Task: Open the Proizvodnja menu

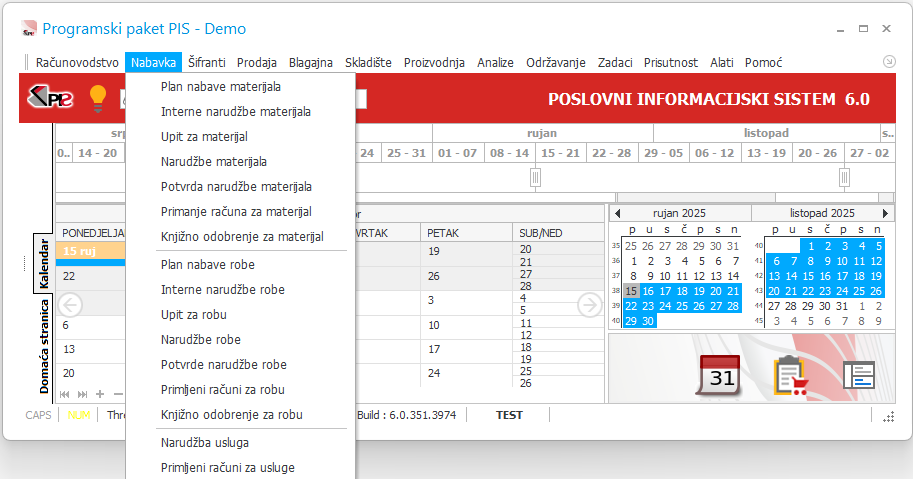Action: (434, 62)
